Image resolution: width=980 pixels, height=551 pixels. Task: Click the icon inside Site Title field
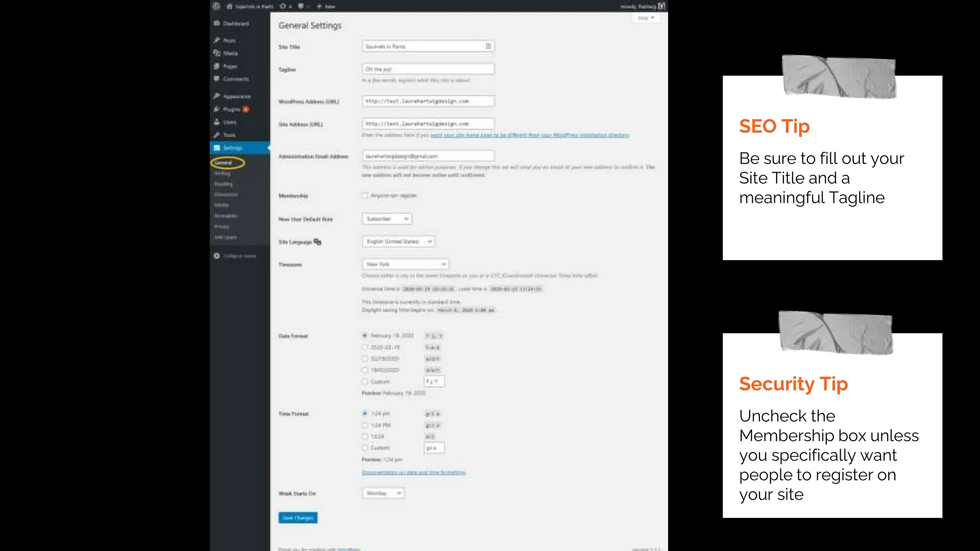pos(488,46)
